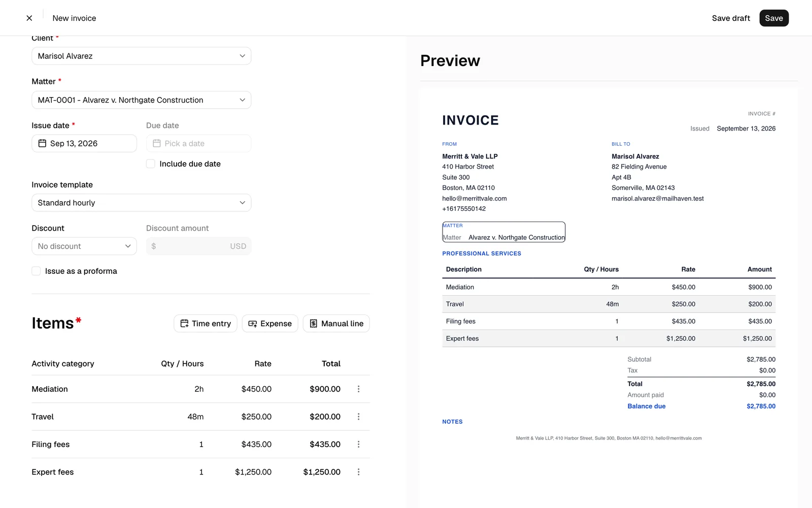The image size is (812, 508).
Task: Click the Save draft button
Action: coord(731,18)
